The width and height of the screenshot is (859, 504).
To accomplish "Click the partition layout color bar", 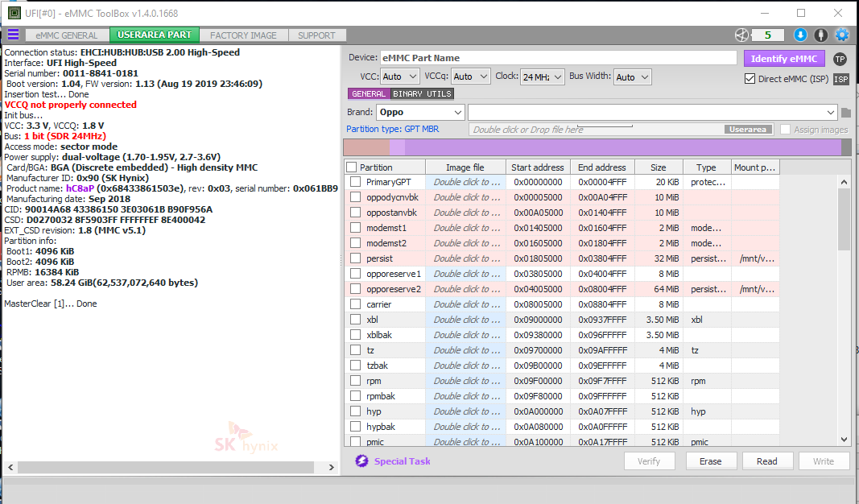I will coord(597,147).
